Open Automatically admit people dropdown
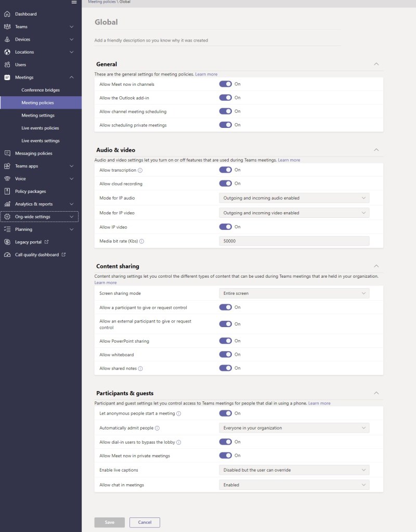This screenshot has height=532, width=416. pos(294,428)
